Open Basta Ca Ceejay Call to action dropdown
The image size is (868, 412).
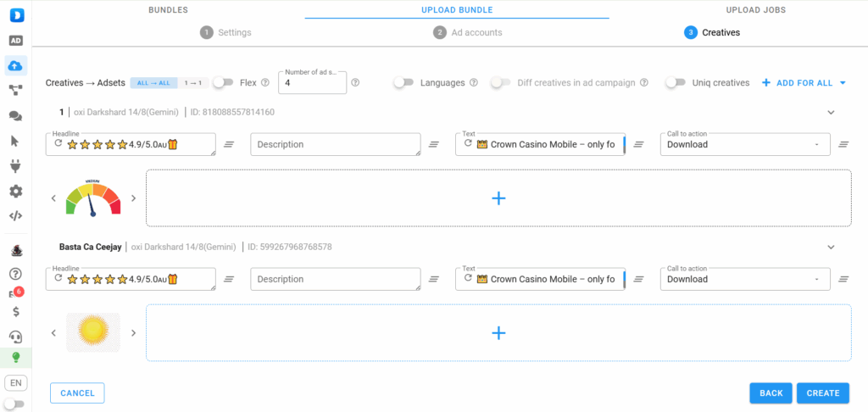[745, 279]
